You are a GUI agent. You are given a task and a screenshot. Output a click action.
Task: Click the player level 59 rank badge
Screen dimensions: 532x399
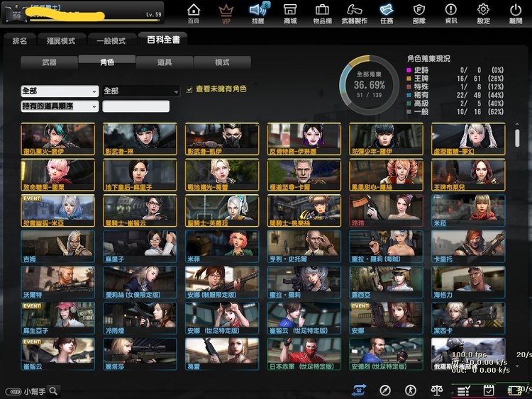pyautogui.click(x=16, y=15)
